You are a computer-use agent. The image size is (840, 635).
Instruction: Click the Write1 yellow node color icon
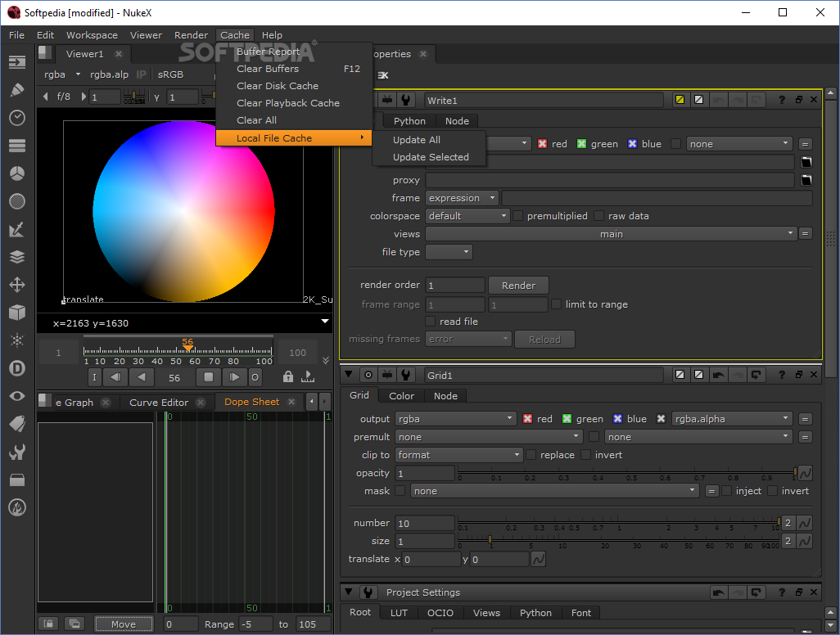coord(680,100)
